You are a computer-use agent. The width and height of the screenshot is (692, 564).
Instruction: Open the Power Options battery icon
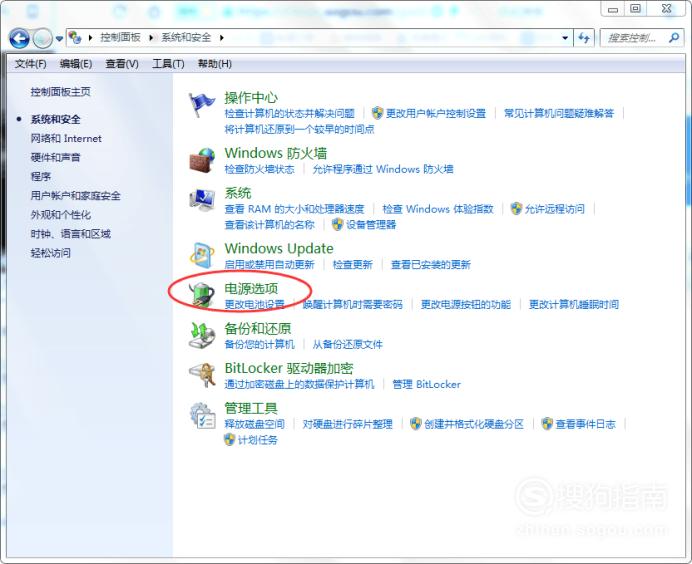[x=202, y=295]
